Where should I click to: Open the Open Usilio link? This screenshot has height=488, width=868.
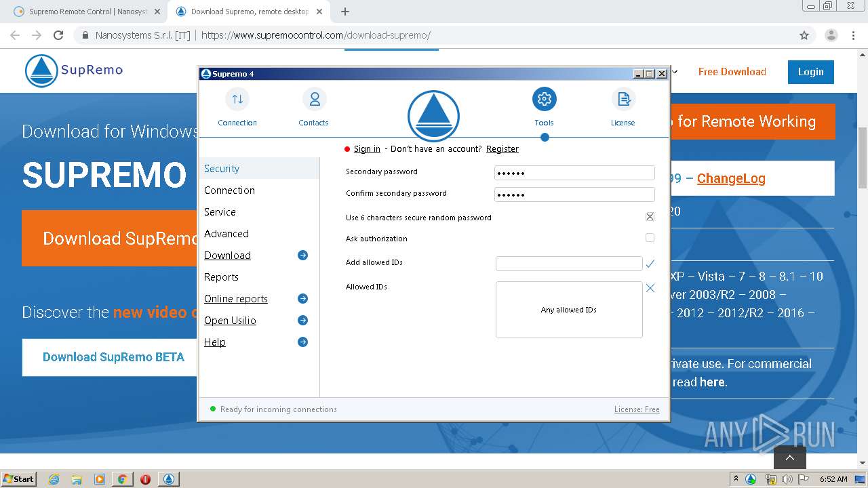pyautogui.click(x=230, y=321)
